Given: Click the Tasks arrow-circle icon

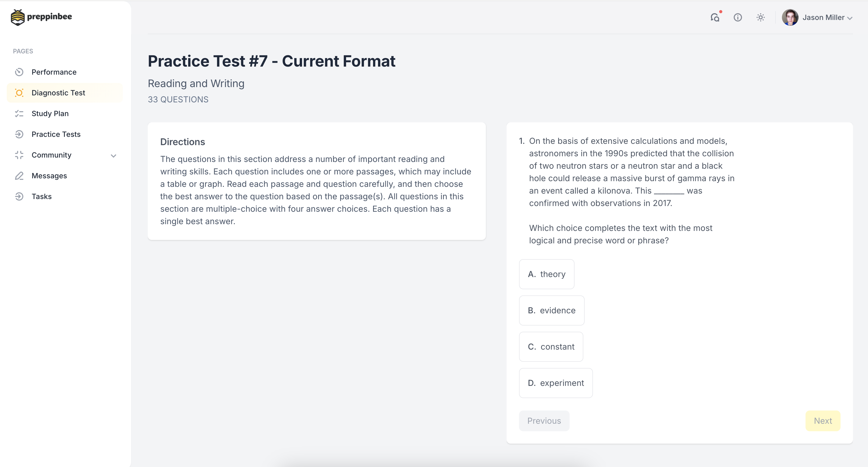Looking at the screenshot, I should point(19,196).
